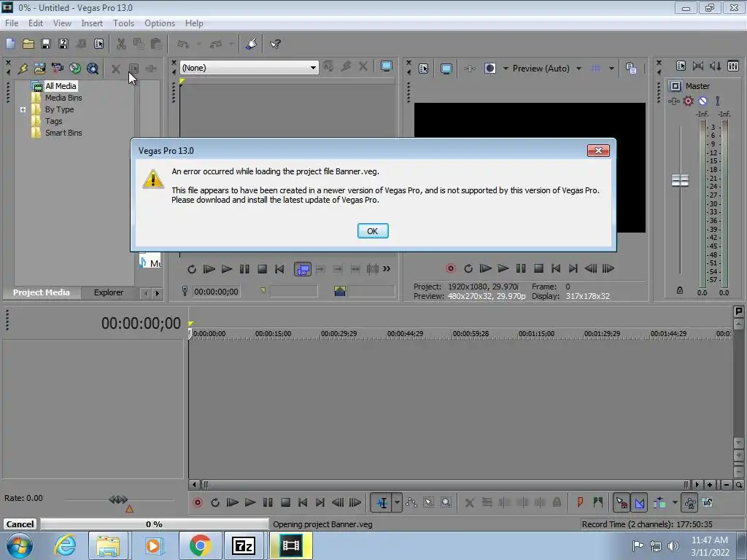Select the Smart Bins folder

coord(63,133)
